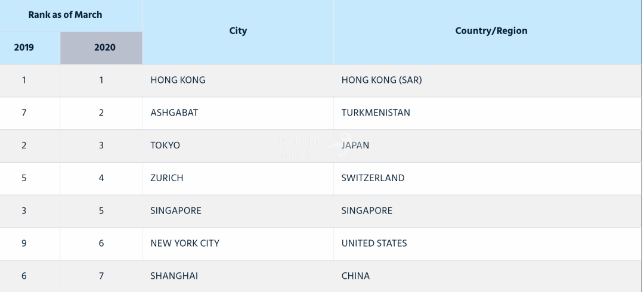Select the SWITZERLAND country cell
This screenshot has width=644, height=292.
pos(488,179)
